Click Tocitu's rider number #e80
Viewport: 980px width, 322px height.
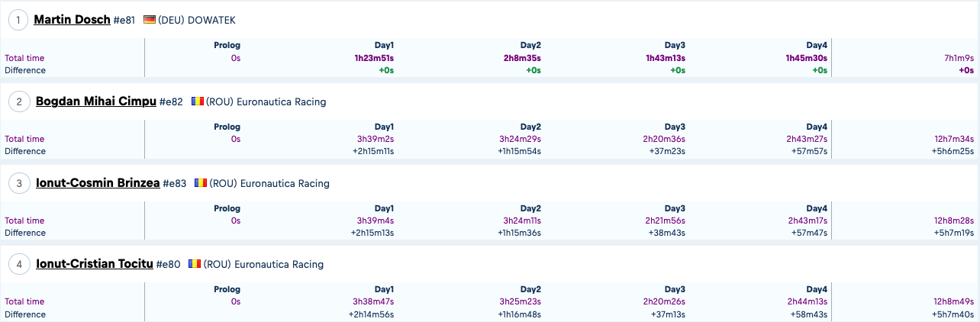(x=169, y=265)
